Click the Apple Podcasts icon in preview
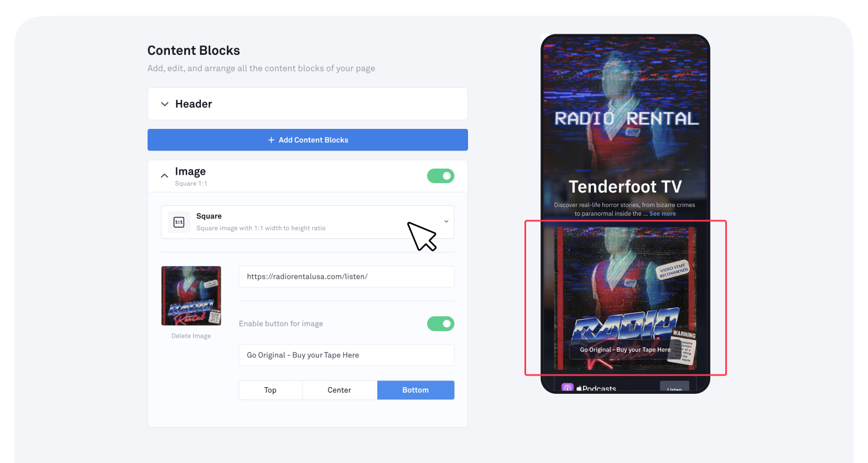 tap(567, 388)
